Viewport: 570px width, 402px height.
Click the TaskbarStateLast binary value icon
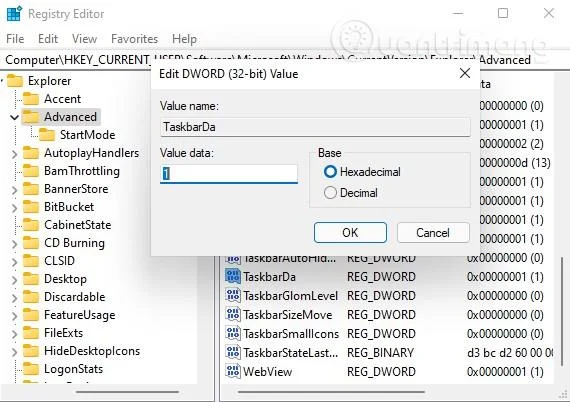(233, 352)
